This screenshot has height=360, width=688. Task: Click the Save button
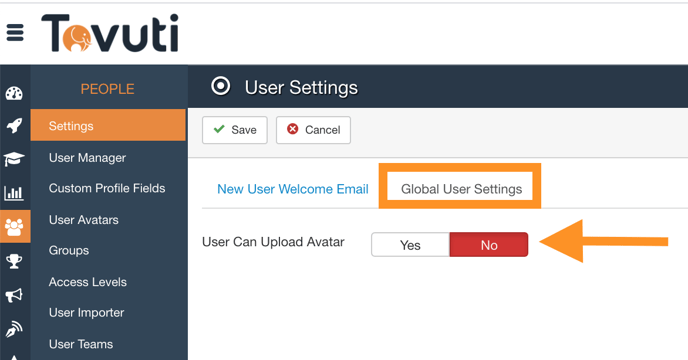pos(235,130)
